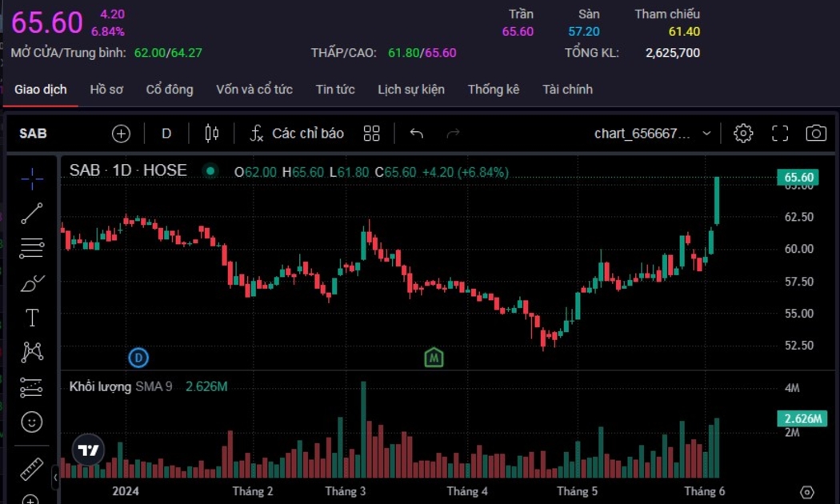Screen dimensions: 840x504
Task: Open the chart patterns tool
Action: (32, 352)
